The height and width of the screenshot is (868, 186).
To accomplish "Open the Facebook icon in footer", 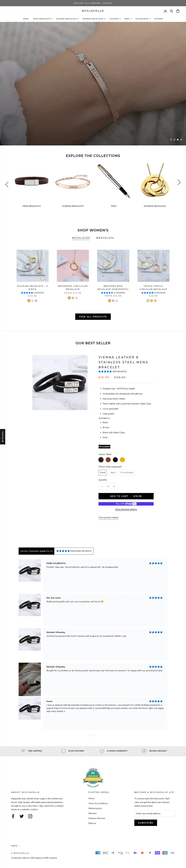I will click(13, 816).
